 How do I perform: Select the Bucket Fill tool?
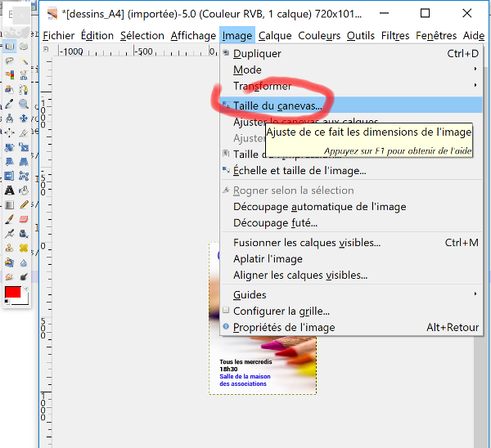(x=24, y=190)
